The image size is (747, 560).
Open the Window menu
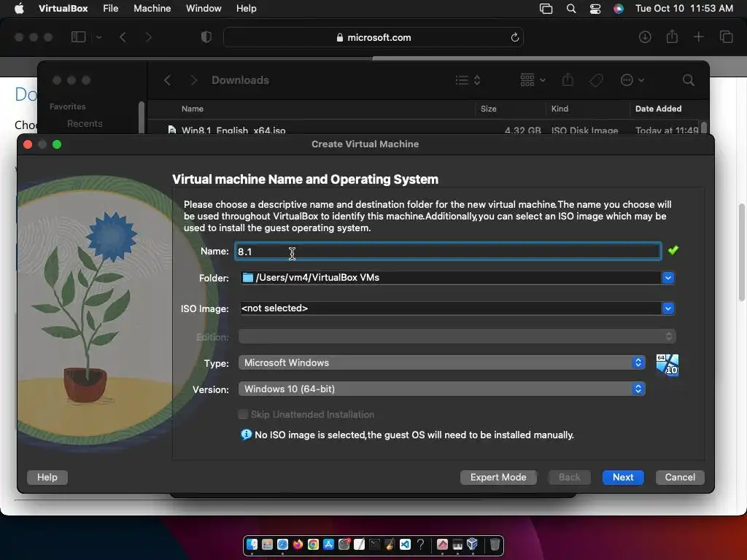[204, 8]
